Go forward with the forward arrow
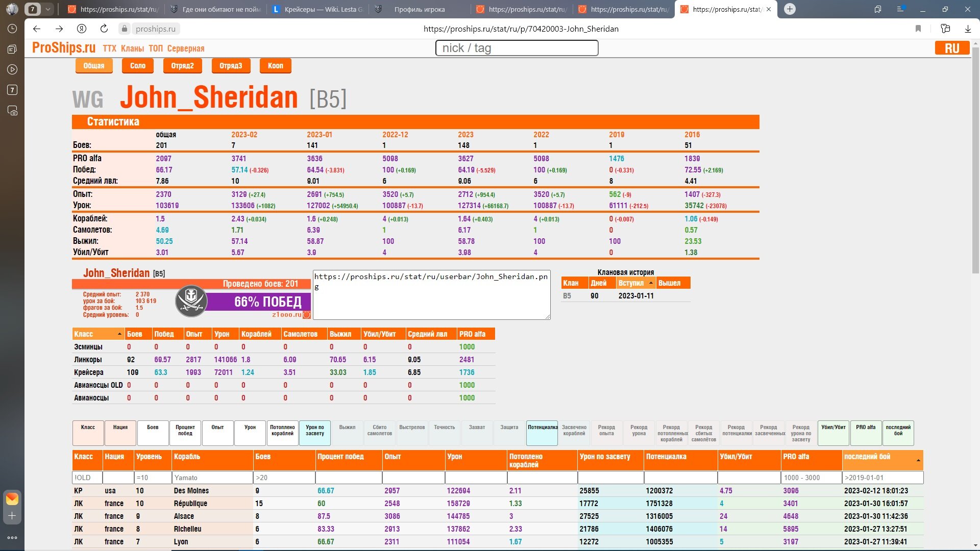The height and width of the screenshot is (551, 980). point(59,29)
